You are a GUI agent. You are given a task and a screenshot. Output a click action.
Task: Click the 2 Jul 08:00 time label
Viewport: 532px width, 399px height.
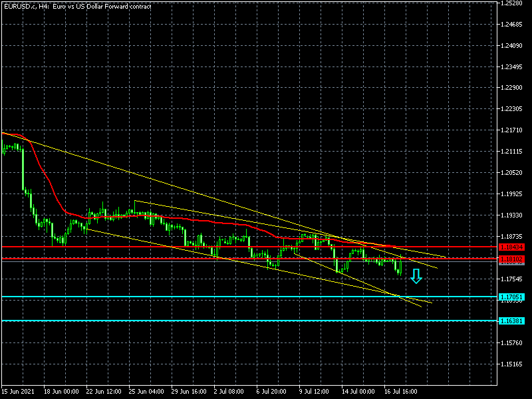pos(229,392)
